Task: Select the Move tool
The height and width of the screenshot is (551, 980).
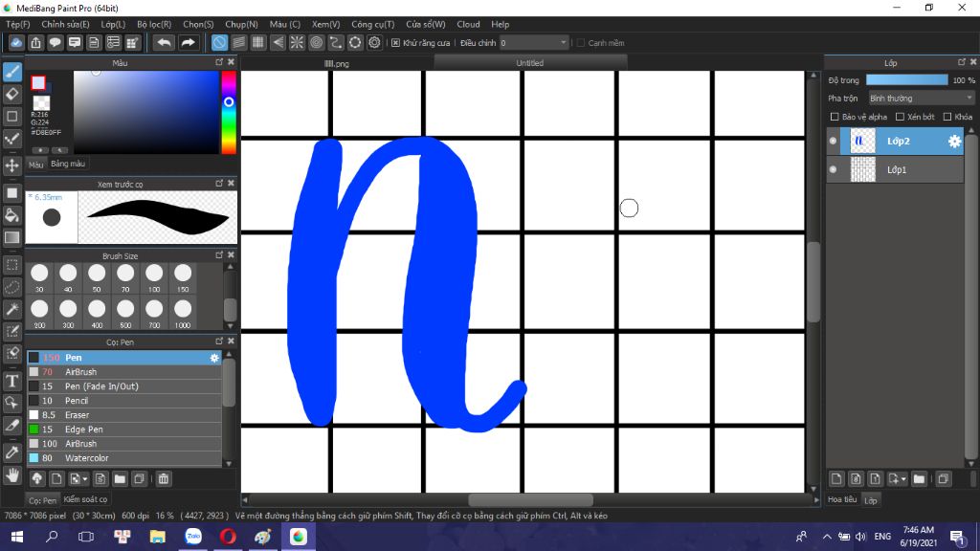Action: (x=11, y=165)
